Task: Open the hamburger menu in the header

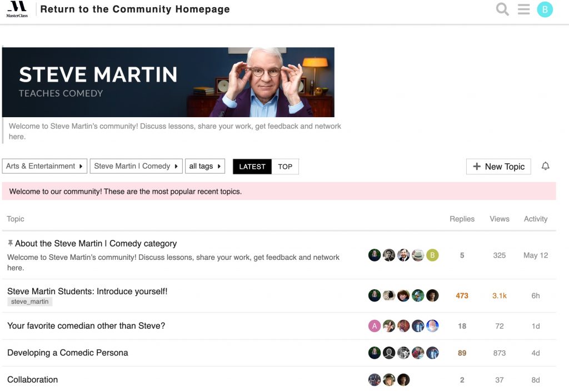Action: pos(523,9)
